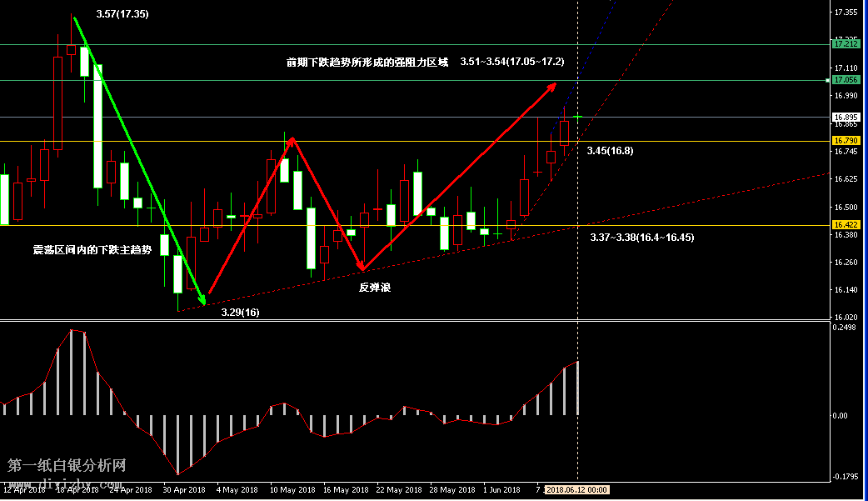This screenshot has width=868, height=501.
Task: Click the 3.37~3.38(16.4~16.45) support label
Action: [641, 238]
